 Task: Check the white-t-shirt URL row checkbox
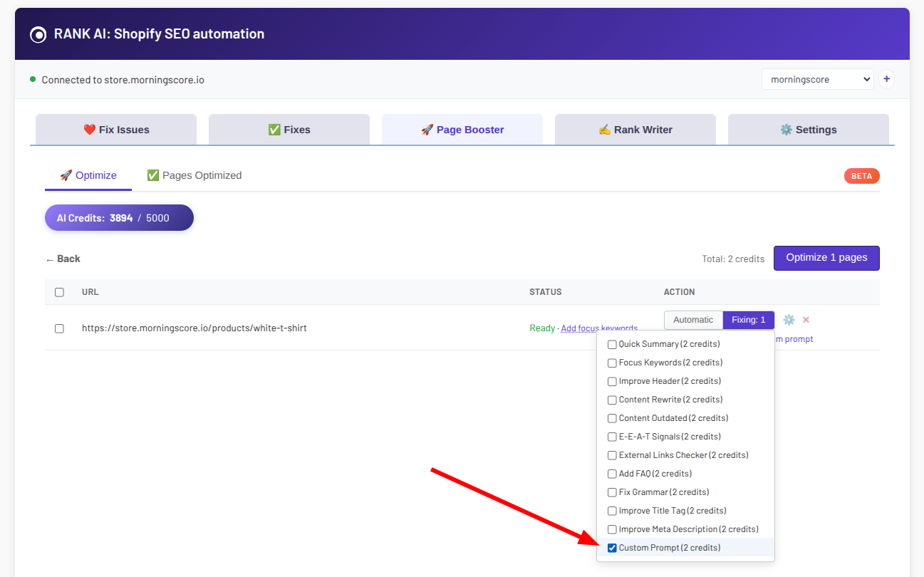coord(59,328)
